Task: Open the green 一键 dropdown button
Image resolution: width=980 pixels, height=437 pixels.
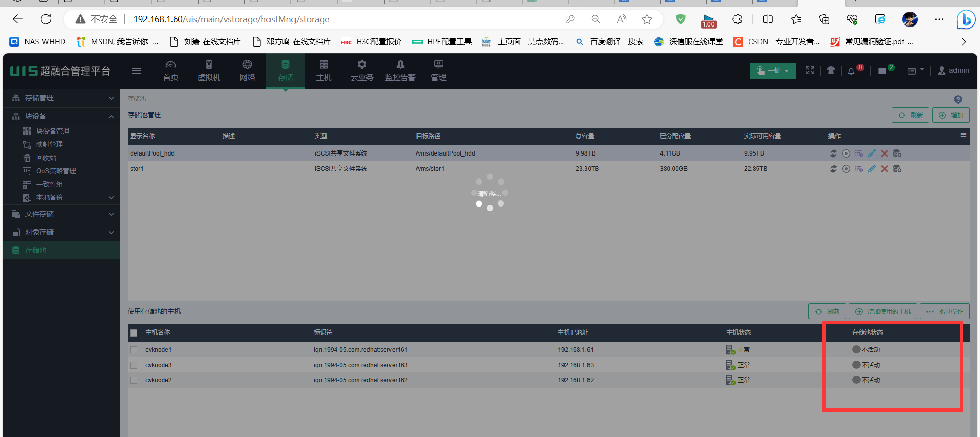Action: pyautogui.click(x=772, y=71)
